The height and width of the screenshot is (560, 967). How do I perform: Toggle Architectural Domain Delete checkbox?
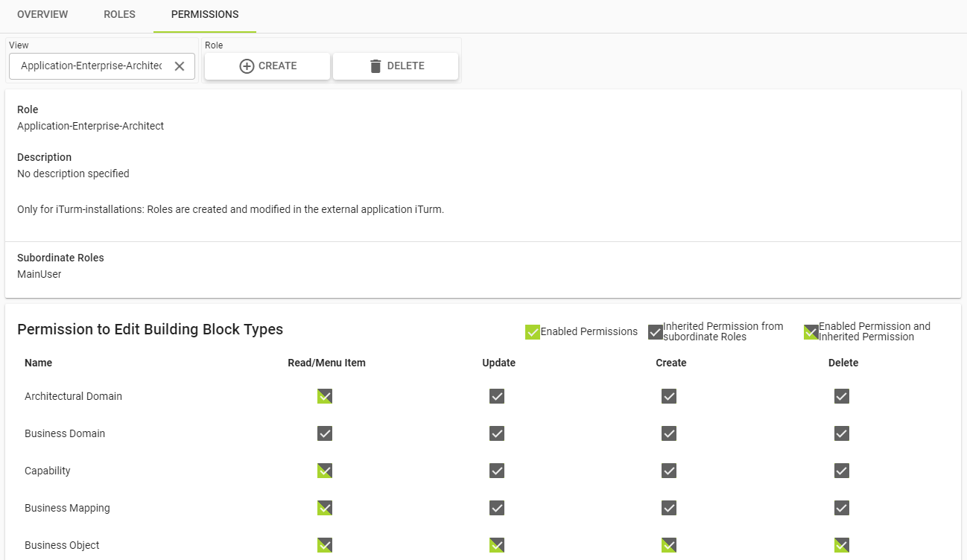842,396
